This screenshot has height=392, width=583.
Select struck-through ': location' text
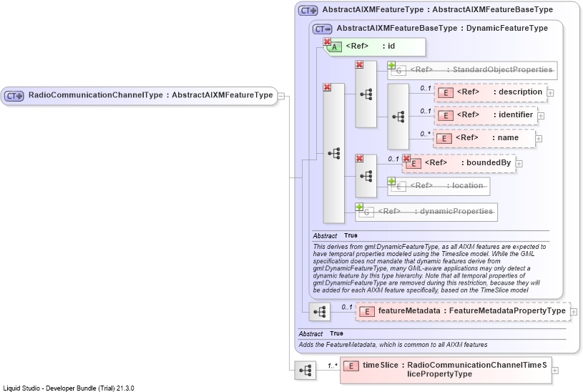(x=465, y=185)
